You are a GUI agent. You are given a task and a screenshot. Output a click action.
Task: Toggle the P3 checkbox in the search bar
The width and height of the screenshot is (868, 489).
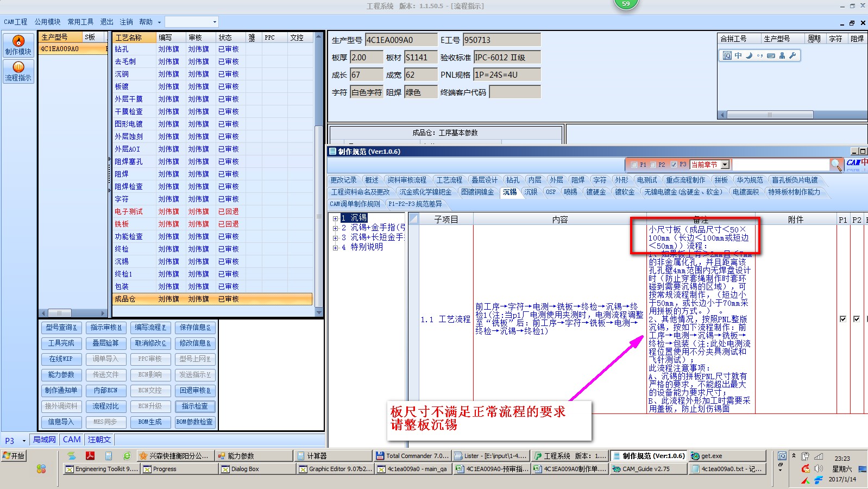(x=674, y=165)
